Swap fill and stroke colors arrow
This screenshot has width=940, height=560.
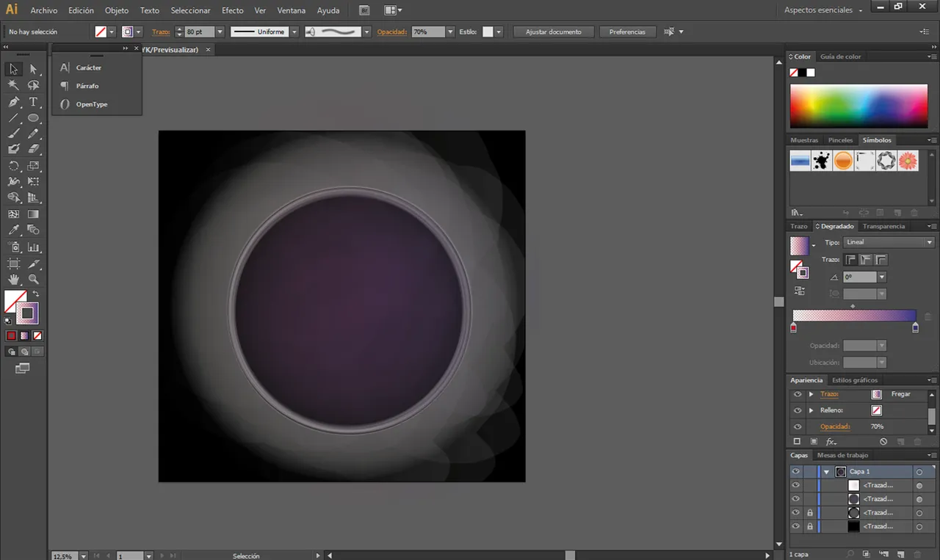(36, 294)
